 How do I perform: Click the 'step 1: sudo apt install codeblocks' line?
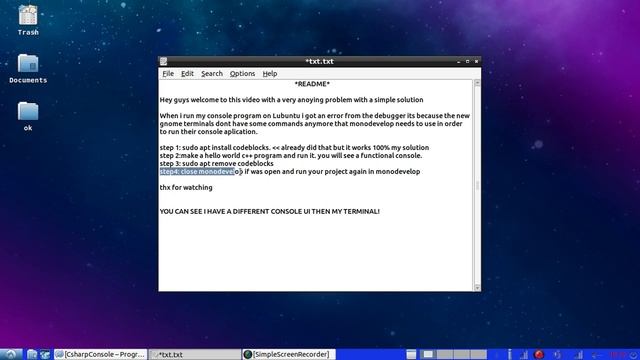(x=294, y=147)
